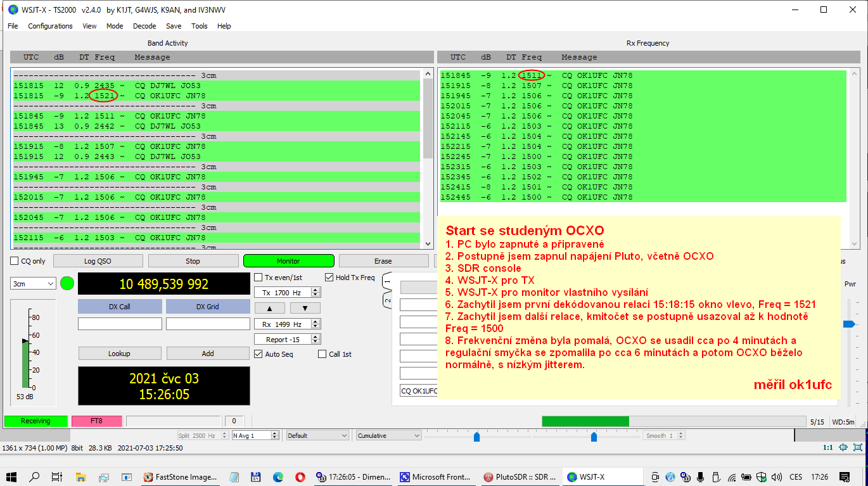Viewport: 868px width, 486px height.
Task: Uncheck the Hold Tx Freq option
Action: coord(329,278)
